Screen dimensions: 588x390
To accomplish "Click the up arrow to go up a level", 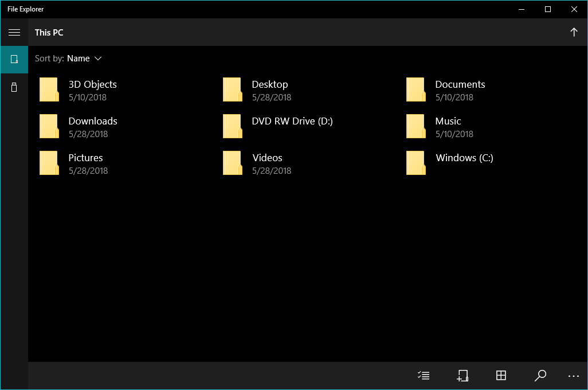I will pos(574,33).
